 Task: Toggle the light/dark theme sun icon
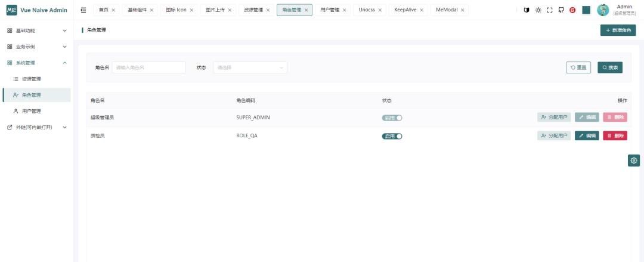click(538, 10)
